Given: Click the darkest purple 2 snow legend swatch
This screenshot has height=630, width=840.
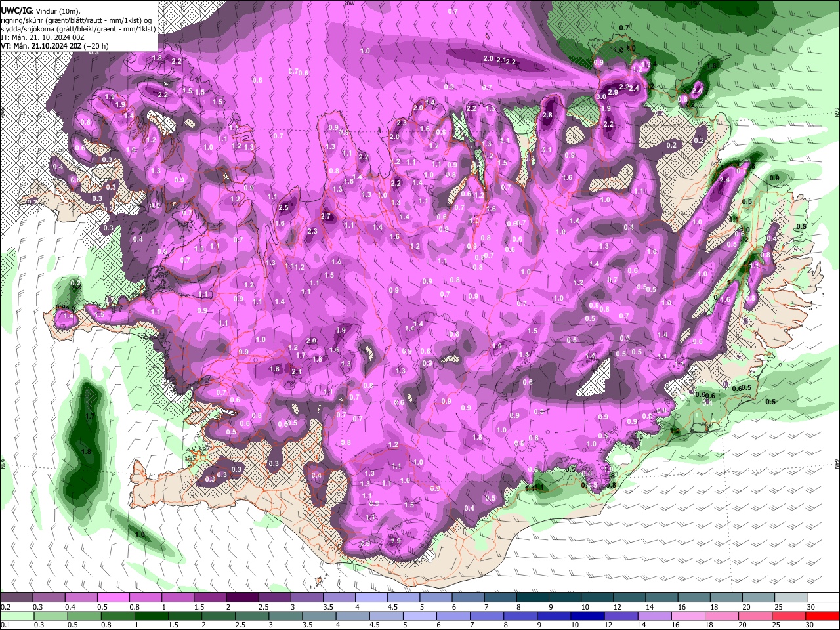Looking at the screenshot, I should point(242,598).
